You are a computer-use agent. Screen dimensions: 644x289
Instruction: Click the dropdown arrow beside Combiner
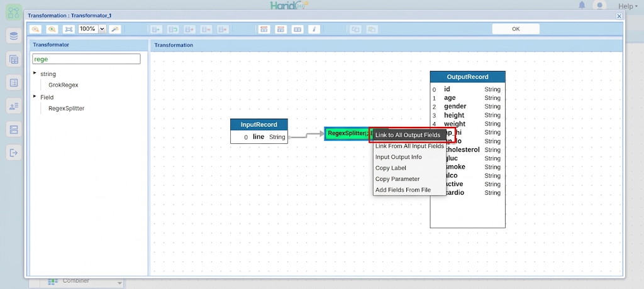(x=120, y=283)
